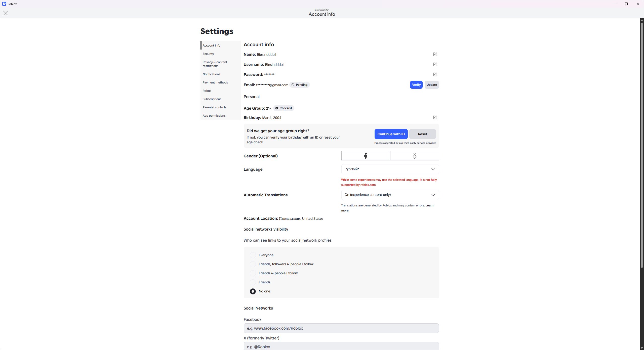Viewport: 644px width, 350px height.
Task: Click the X (formerly Twitter) input field
Action: tap(341, 346)
